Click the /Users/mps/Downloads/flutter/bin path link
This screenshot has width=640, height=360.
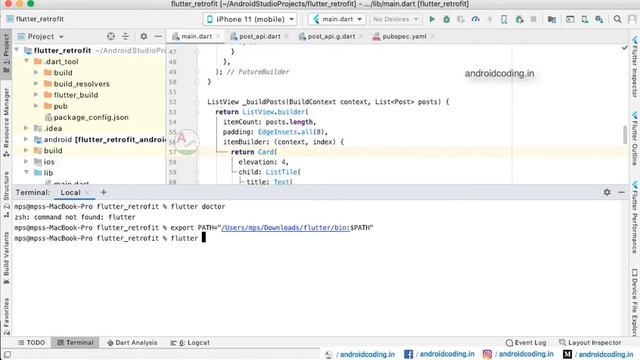(x=285, y=228)
